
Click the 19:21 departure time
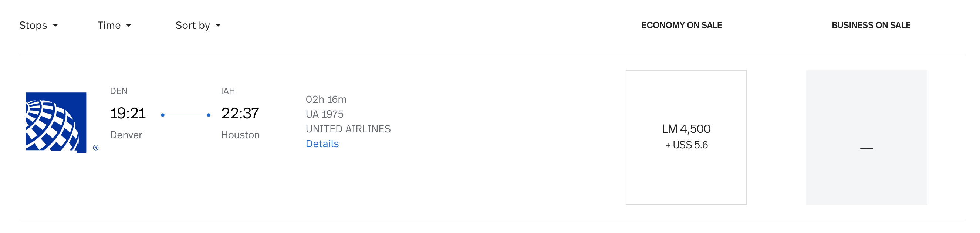128,114
